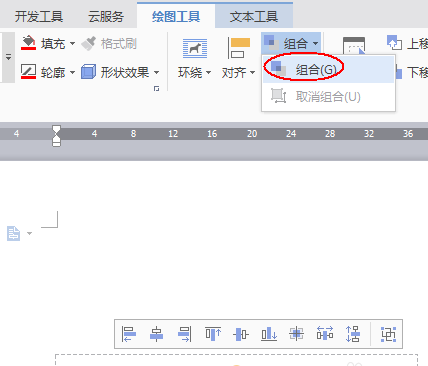Expand the document icon dropdown arrow
The width and height of the screenshot is (428, 366).
(29, 233)
